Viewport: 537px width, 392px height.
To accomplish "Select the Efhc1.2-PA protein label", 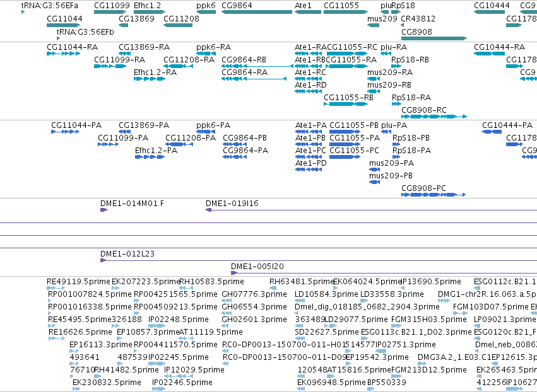I will [x=156, y=151].
